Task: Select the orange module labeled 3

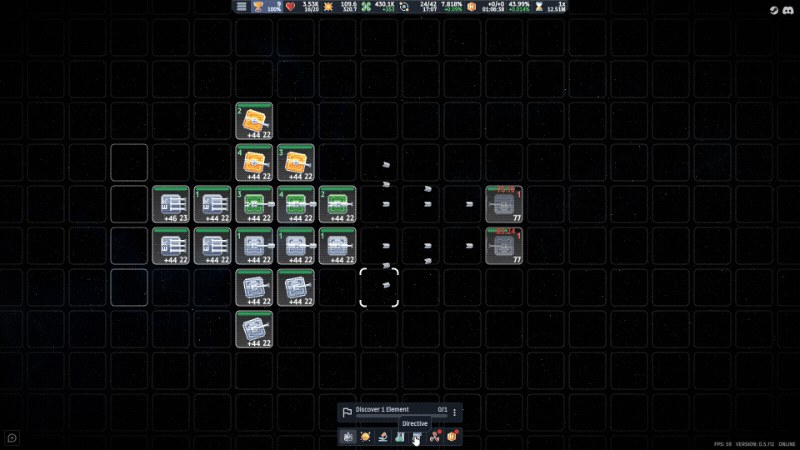Action: [296, 163]
